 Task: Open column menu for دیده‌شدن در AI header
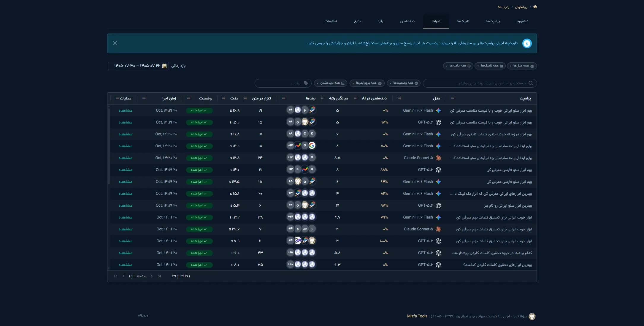355,98
